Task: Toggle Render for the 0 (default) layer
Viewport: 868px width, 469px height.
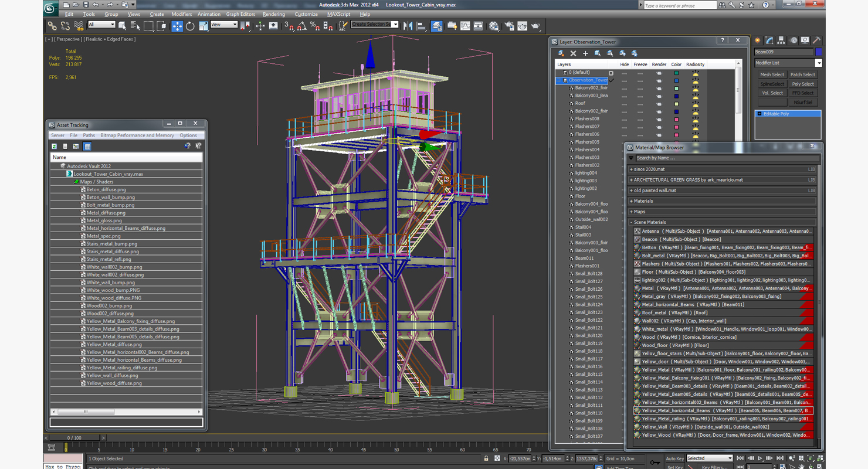Action: [x=659, y=73]
